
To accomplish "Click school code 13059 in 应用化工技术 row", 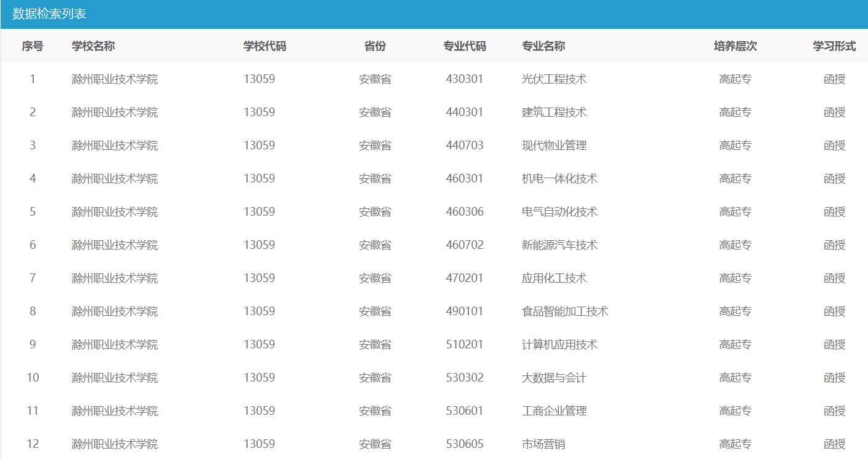I will [x=259, y=278].
